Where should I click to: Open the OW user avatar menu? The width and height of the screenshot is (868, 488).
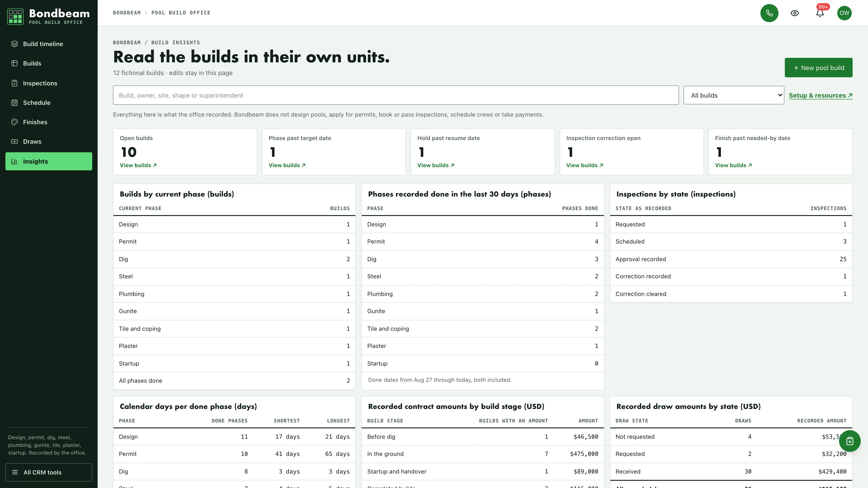pos(844,13)
